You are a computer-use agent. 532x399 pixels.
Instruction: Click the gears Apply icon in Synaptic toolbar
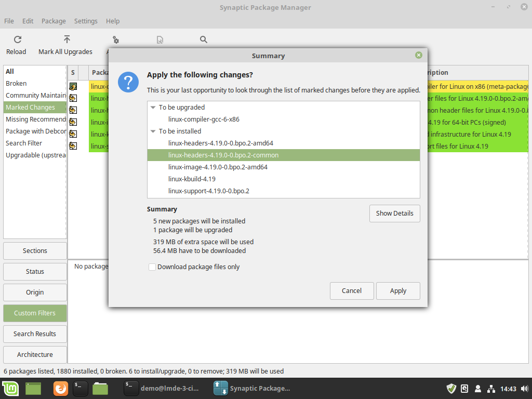(116, 39)
